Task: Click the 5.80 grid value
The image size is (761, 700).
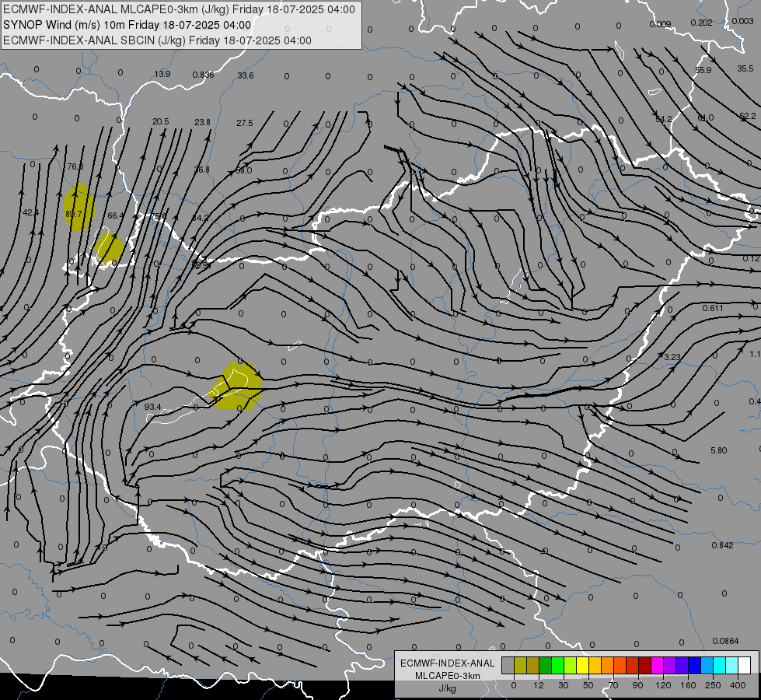Action: click(719, 450)
